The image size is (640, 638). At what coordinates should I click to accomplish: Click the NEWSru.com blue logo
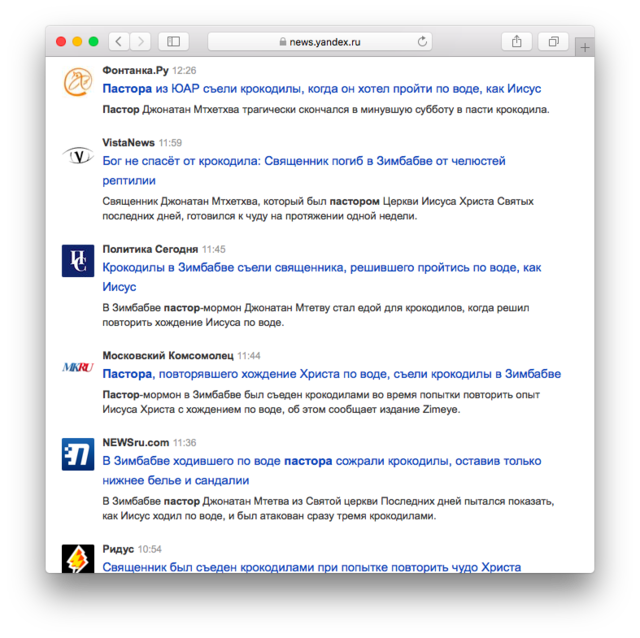(78, 454)
